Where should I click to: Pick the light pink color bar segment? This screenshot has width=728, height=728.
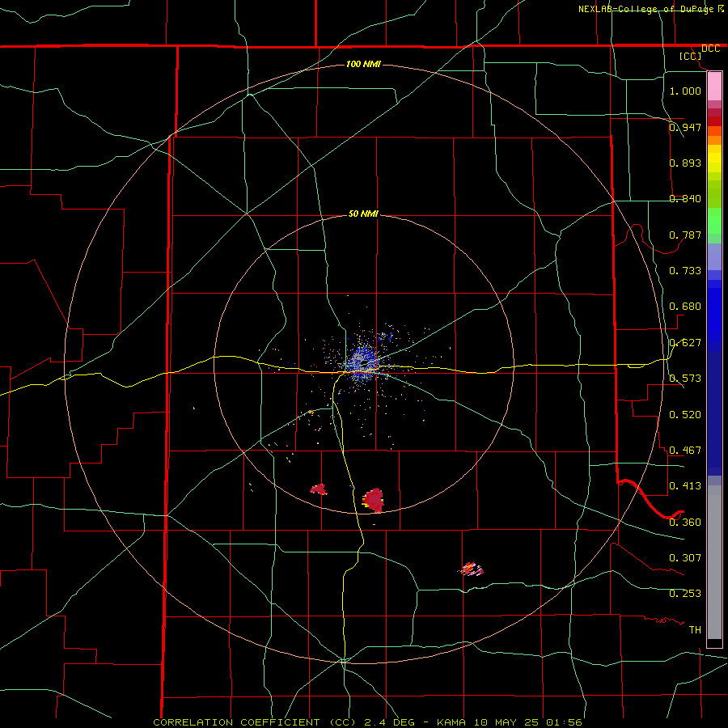[x=714, y=87]
